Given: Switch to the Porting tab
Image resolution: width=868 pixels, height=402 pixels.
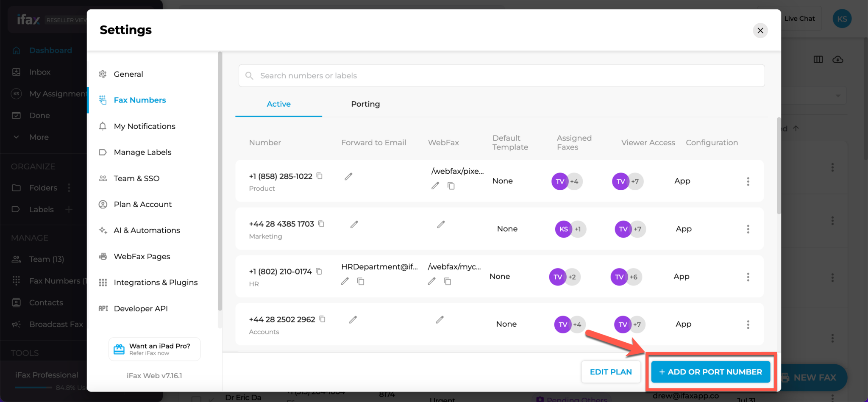Looking at the screenshot, I should [x=365, y=104].
